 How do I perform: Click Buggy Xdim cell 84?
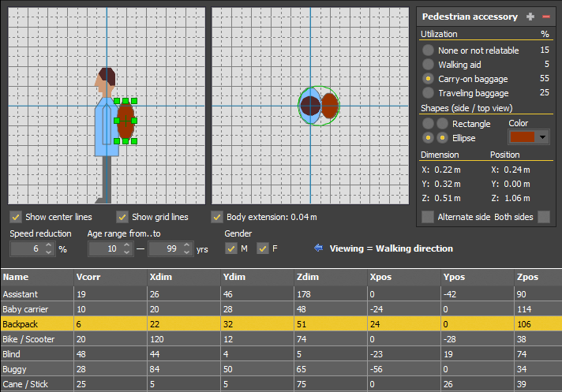coord(184,369)
